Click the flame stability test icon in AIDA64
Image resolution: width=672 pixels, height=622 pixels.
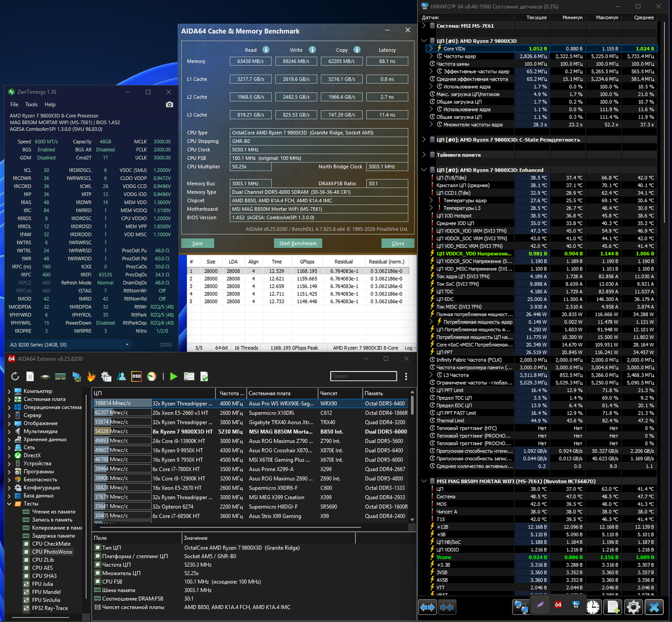pos(91,376)
